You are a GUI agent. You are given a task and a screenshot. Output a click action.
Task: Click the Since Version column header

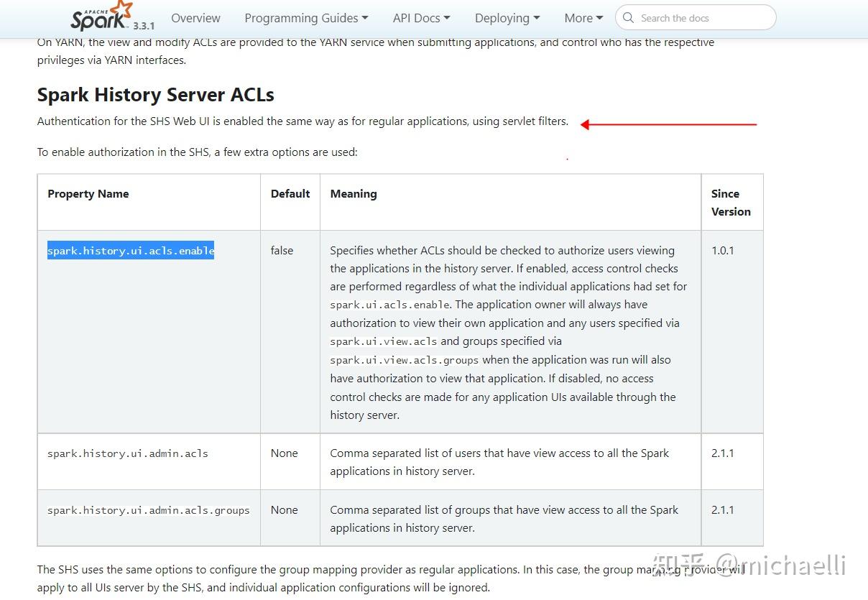pos(731,203)
